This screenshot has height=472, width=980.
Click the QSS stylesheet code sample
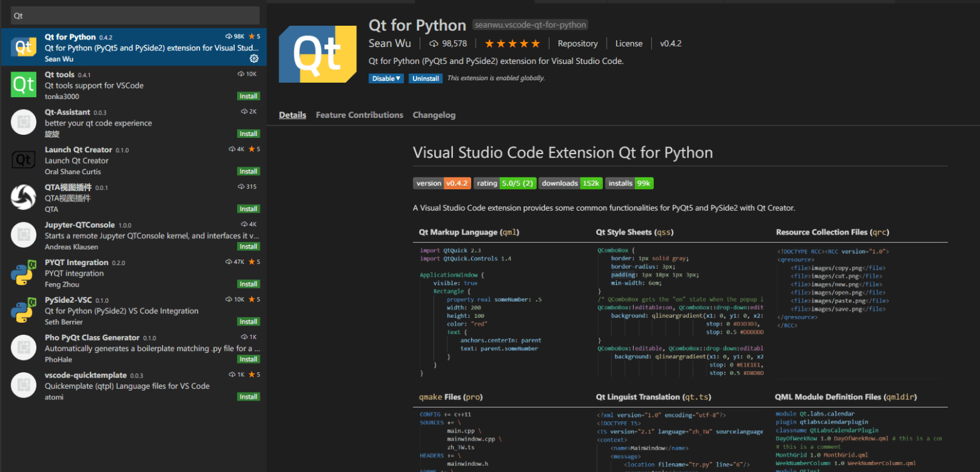680,312
